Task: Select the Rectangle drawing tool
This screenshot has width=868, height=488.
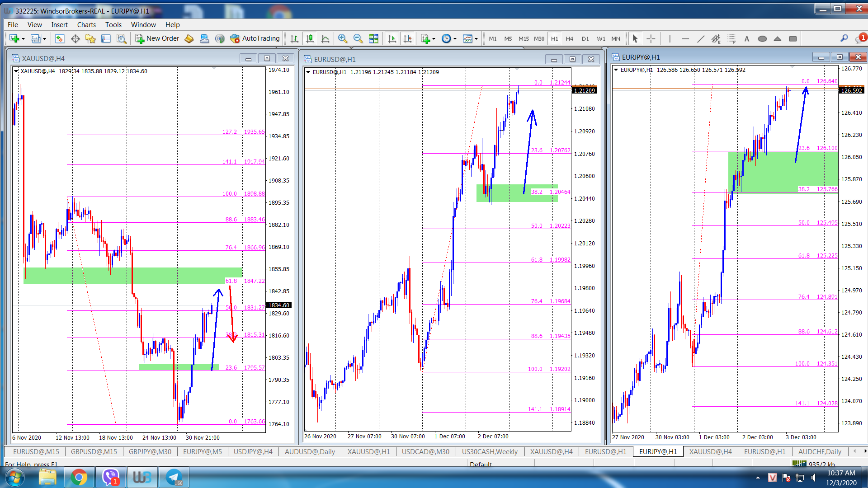Action: [793, 39]
